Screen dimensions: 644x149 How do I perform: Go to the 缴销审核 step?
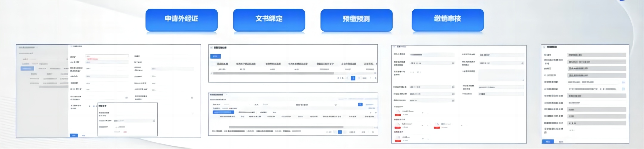[448, 19]
